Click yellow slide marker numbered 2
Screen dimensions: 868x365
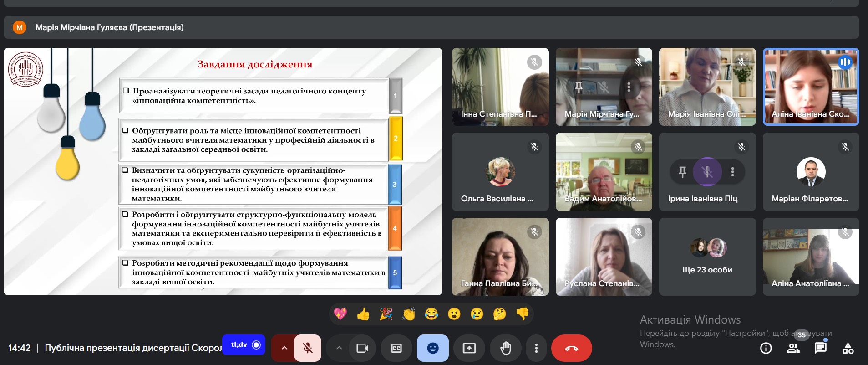(x=396, y=139)
